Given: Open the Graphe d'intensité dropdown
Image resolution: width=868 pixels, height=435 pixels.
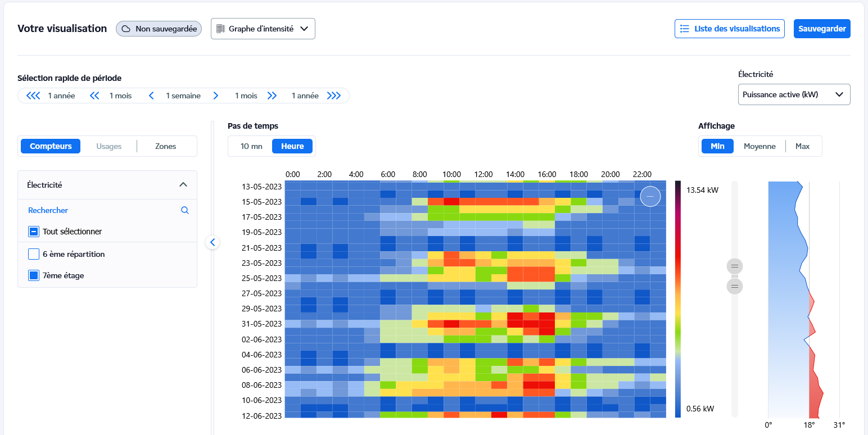Looking at the screenshot, I should (263, 29).
